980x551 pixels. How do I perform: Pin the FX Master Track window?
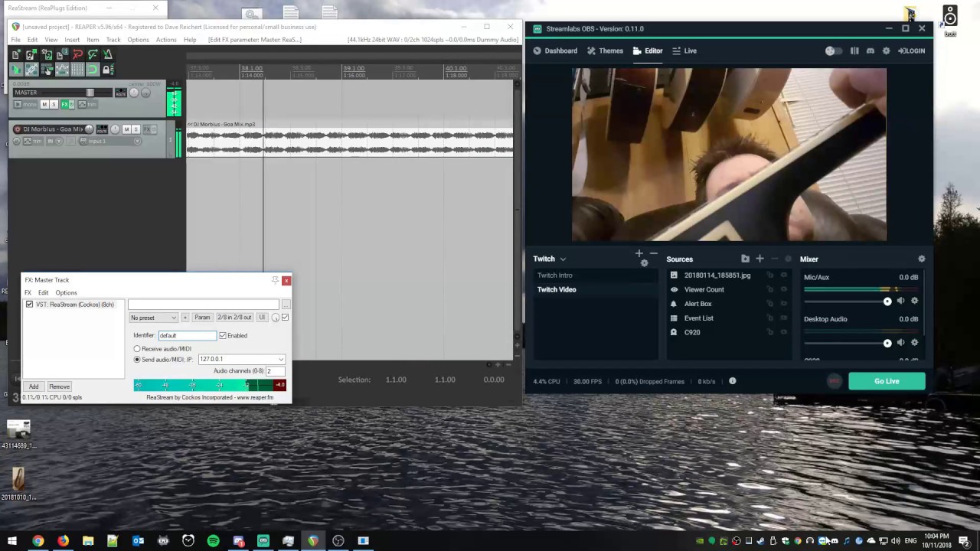point(275,280)
